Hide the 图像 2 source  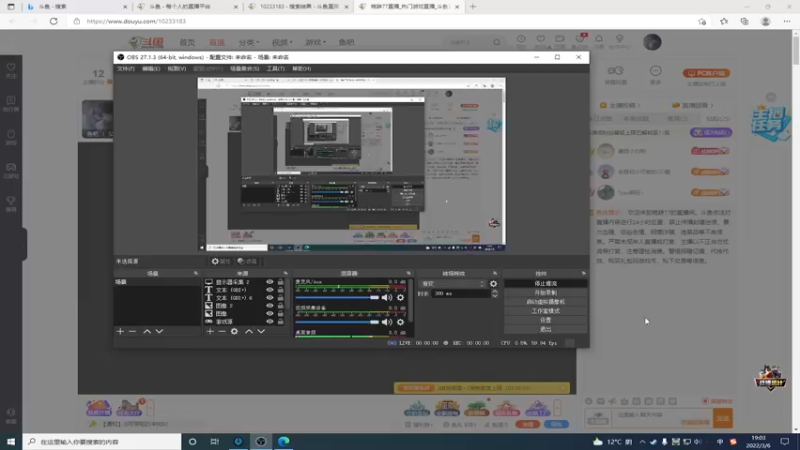(270, 306)
